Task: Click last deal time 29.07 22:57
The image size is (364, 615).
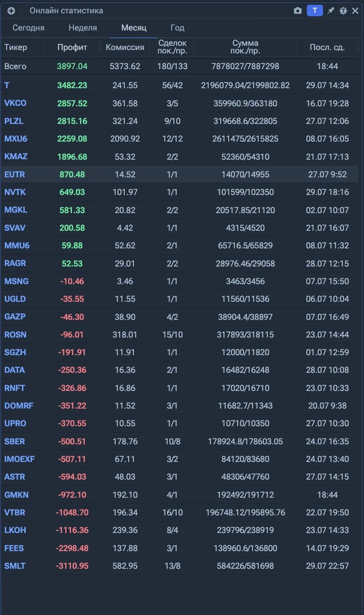Action: (x=327, y=566)
